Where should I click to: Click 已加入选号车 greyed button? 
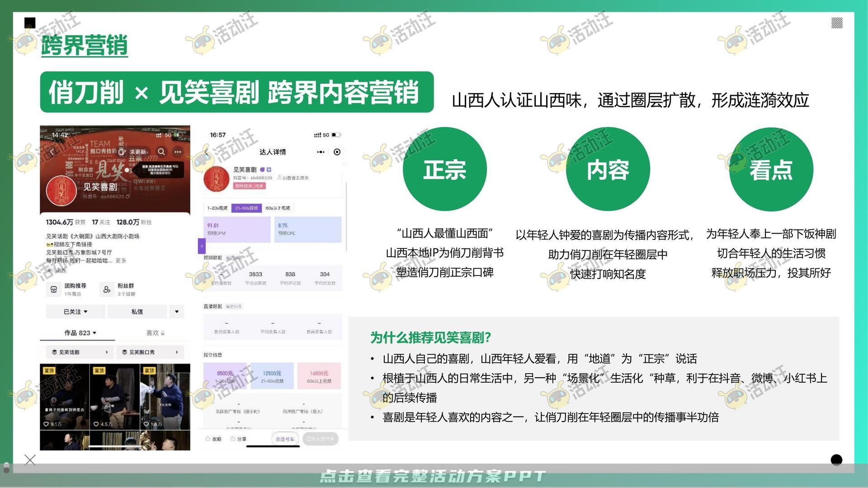coord(320,439)
